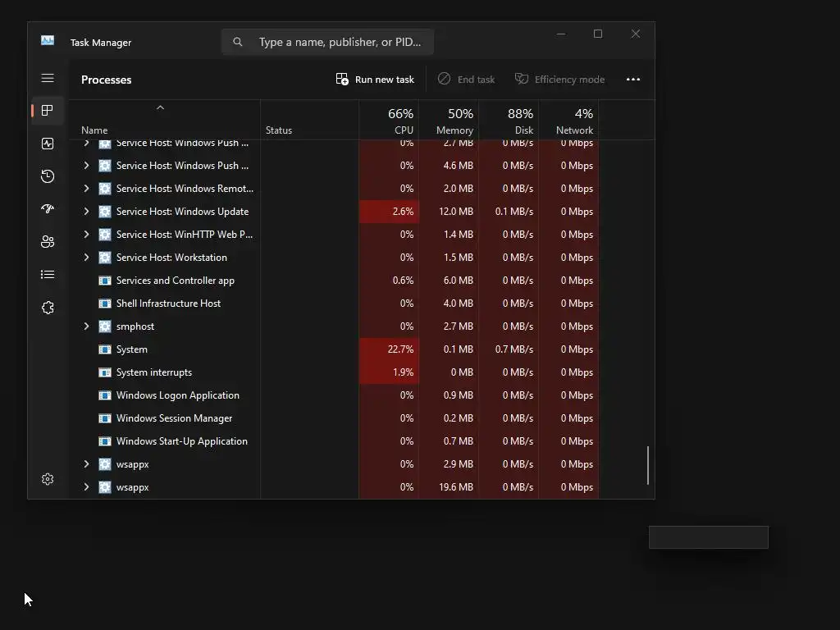Viewport: 840px width, 630px height.
Task: Click the smphost process icon
Action: (105, 326)
